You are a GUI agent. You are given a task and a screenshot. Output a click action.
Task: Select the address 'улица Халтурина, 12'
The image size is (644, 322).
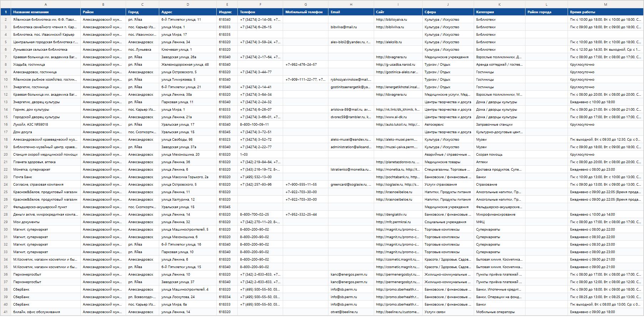(188, 200)
